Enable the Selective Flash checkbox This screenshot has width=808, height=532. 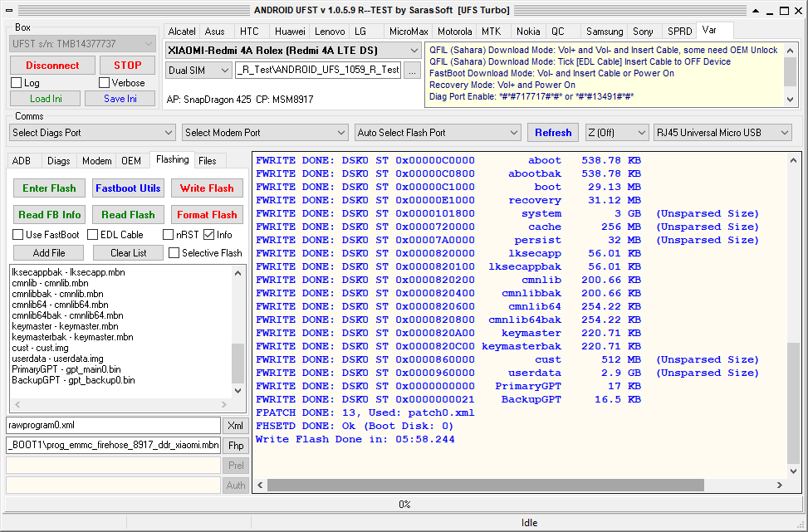174,253
